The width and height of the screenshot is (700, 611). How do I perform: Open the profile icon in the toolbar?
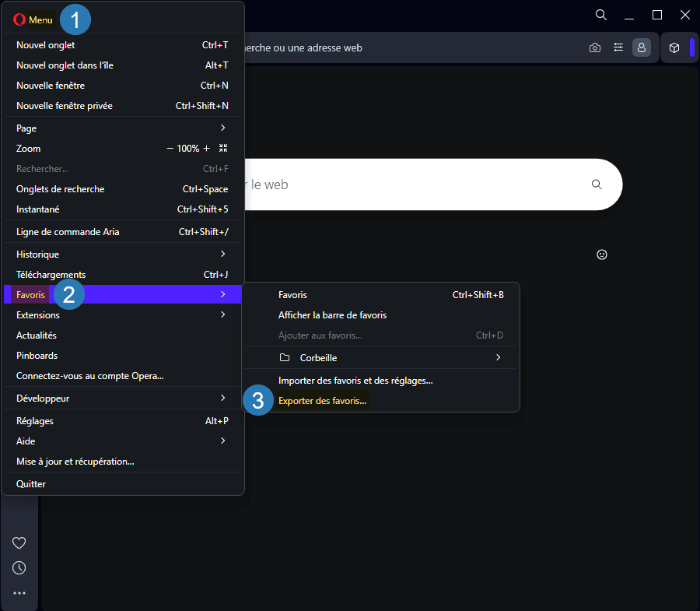641,47
